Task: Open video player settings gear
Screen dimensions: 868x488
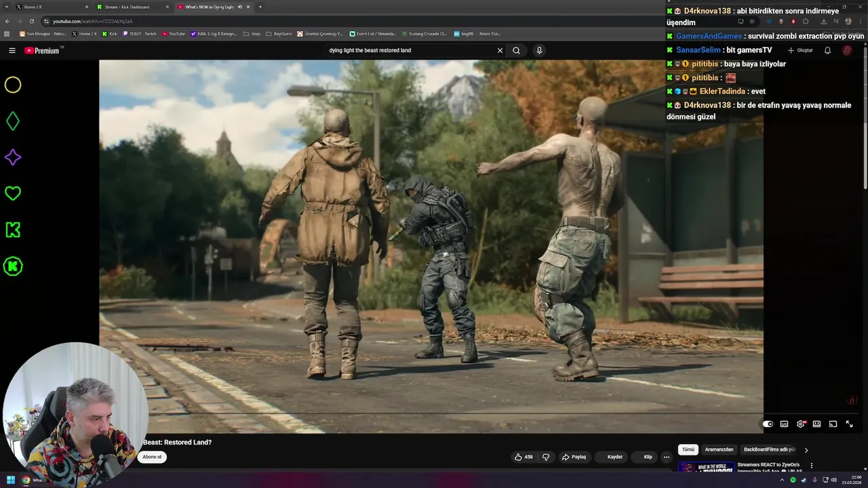Action: point(800,424)
